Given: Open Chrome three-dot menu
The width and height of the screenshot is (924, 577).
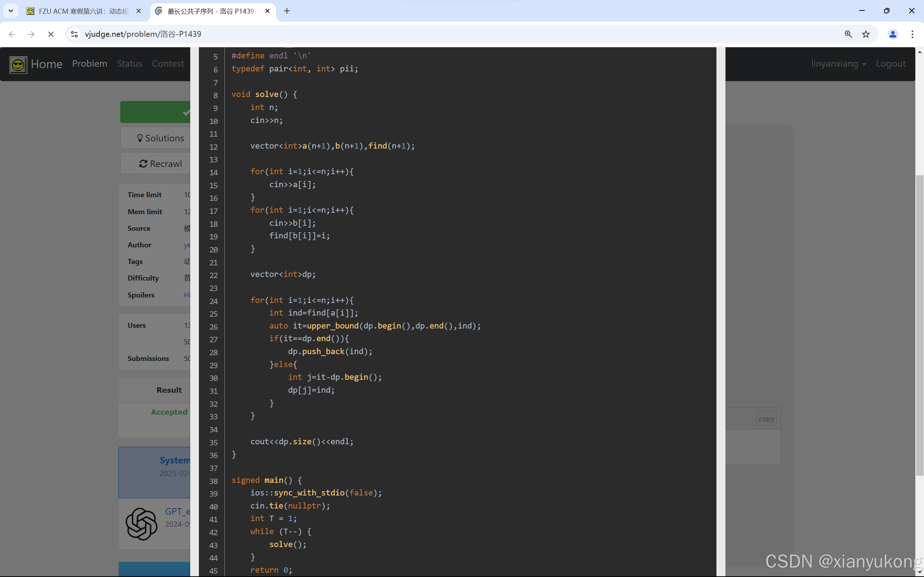Looking at the screenshot, I should (912, 34).
